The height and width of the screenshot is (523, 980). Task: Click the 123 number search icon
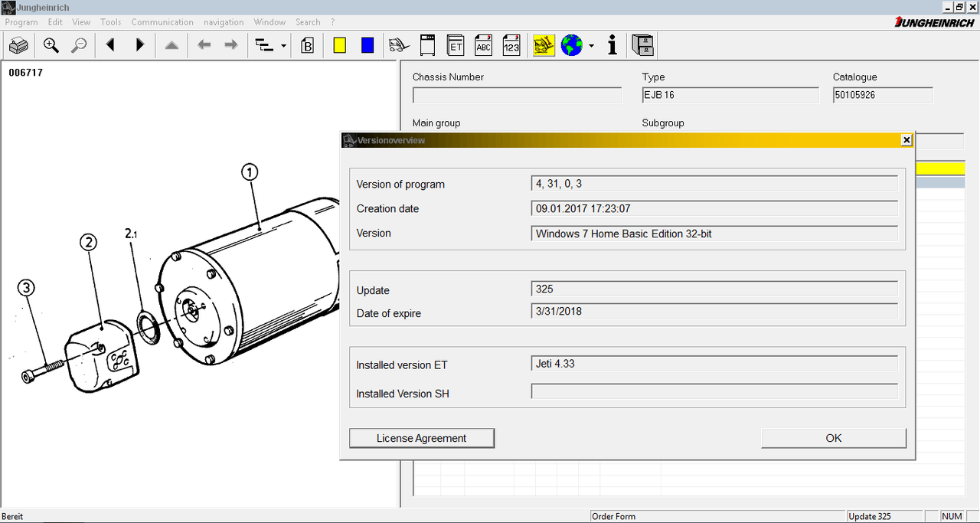coord(511,46)
